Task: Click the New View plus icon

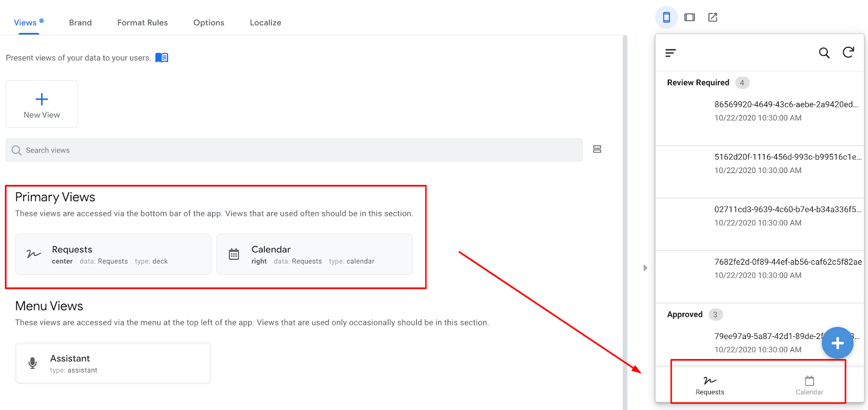Action: coord(42,99)
